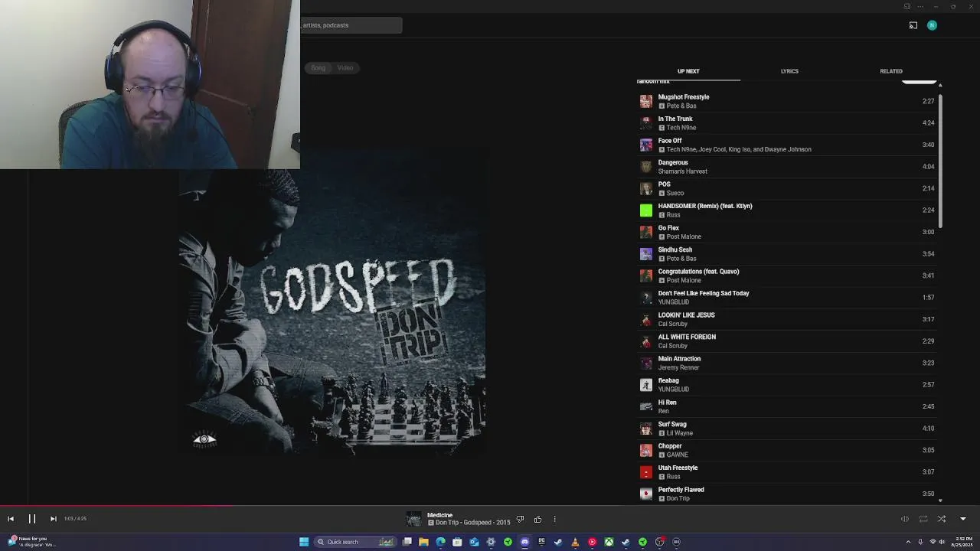Click artist "GAWNE" under Chopper
Viewport: 980px width, 551px height.
click(677, 455)
